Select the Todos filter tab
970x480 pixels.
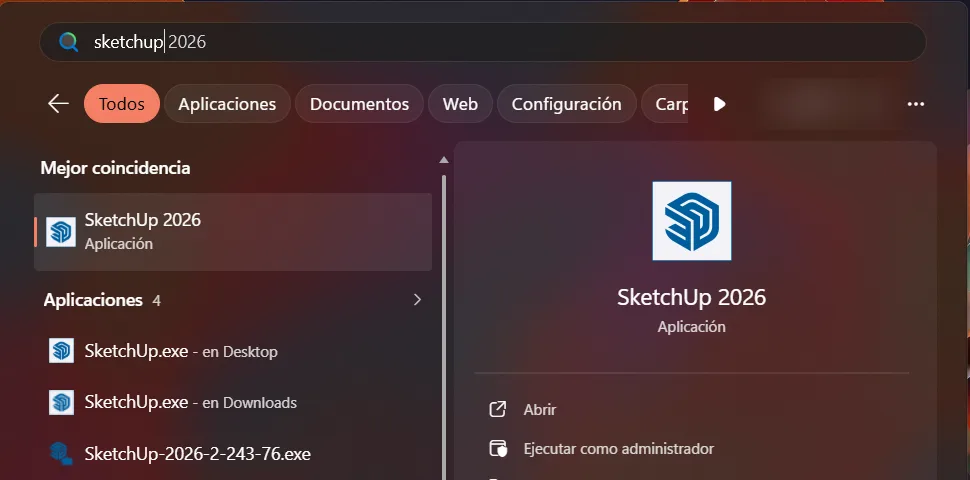coord(122,104)
